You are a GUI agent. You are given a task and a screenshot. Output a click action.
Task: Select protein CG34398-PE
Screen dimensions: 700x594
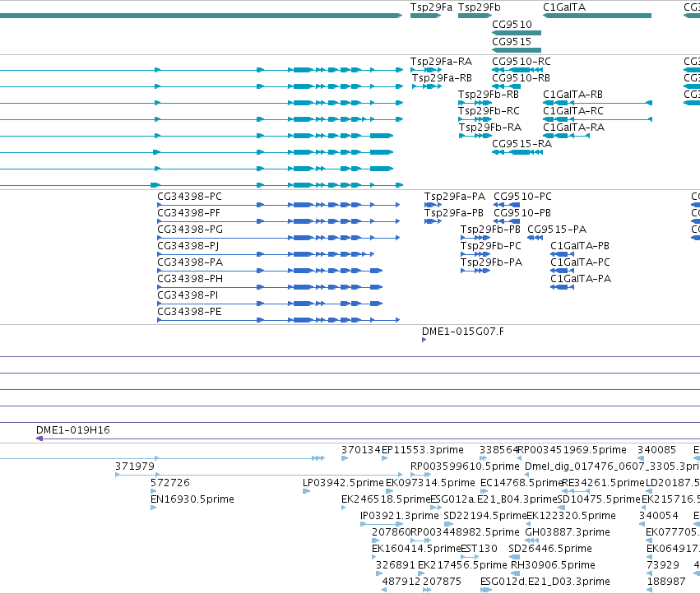tap(279, 320)
